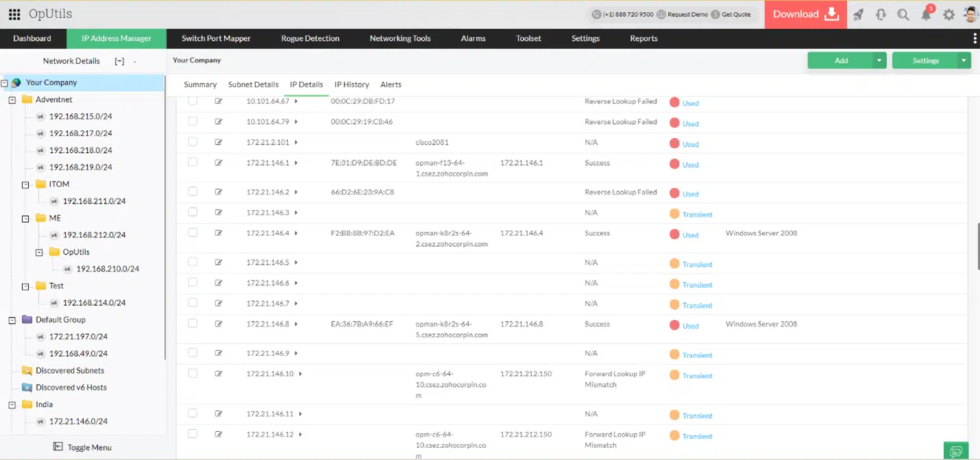Click the edit icon for 172.21.146.10
The width and height of the screenshot is (980, 460).
pyautogui.click(x=219, y=374)
